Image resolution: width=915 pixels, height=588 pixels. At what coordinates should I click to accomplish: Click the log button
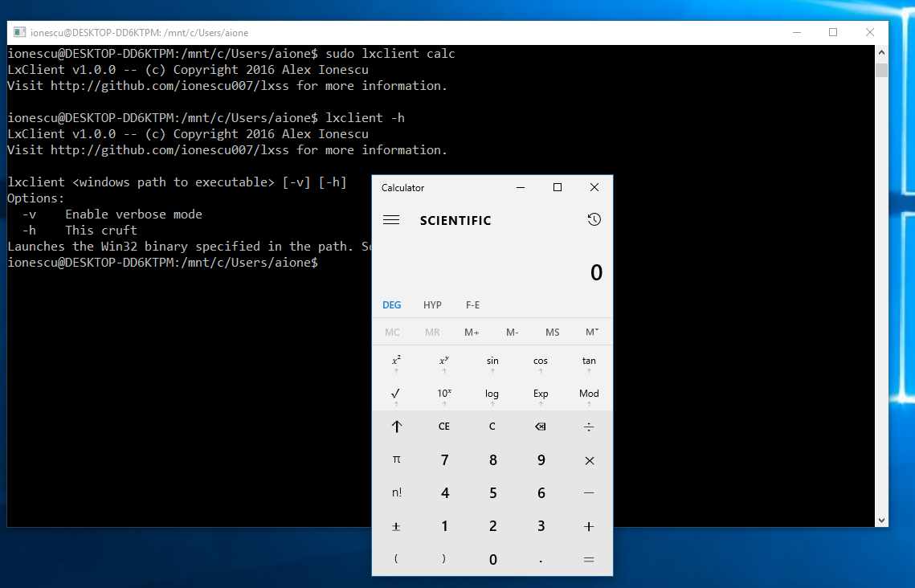[492, 394]
